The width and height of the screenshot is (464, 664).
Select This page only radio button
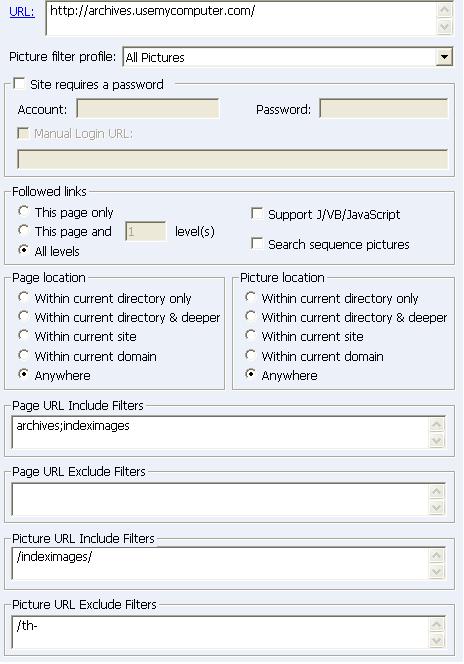coord(24,211)
